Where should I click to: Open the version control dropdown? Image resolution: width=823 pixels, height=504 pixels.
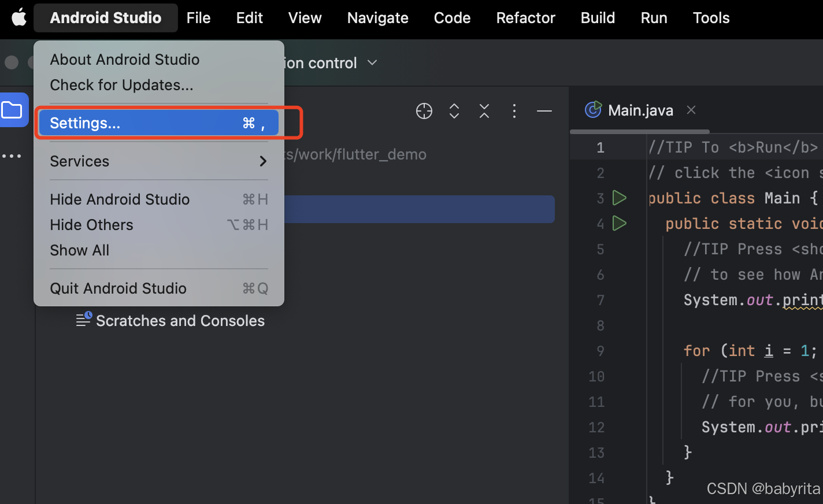[331, 63]
